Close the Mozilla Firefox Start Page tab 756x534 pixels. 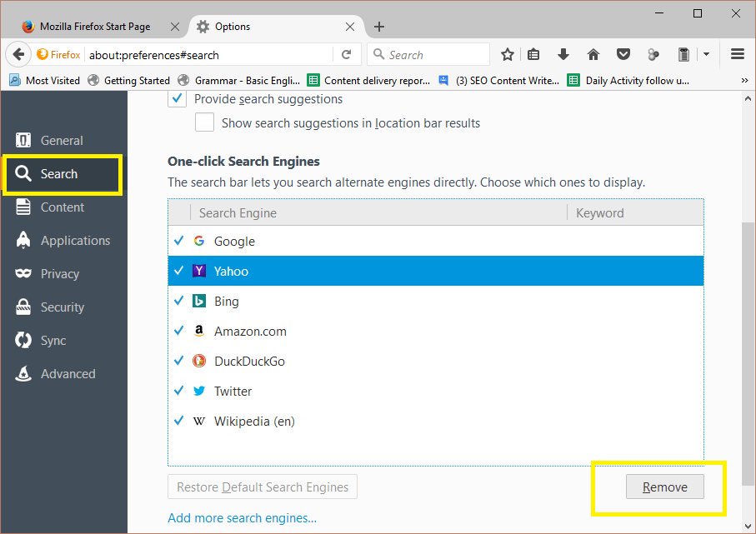(175, 27)
